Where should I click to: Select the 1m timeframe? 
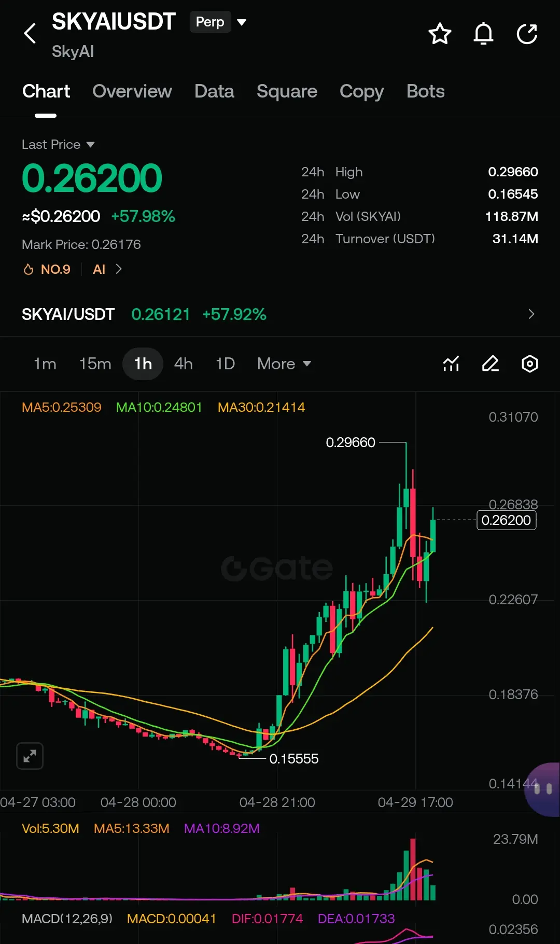[45, 364]
